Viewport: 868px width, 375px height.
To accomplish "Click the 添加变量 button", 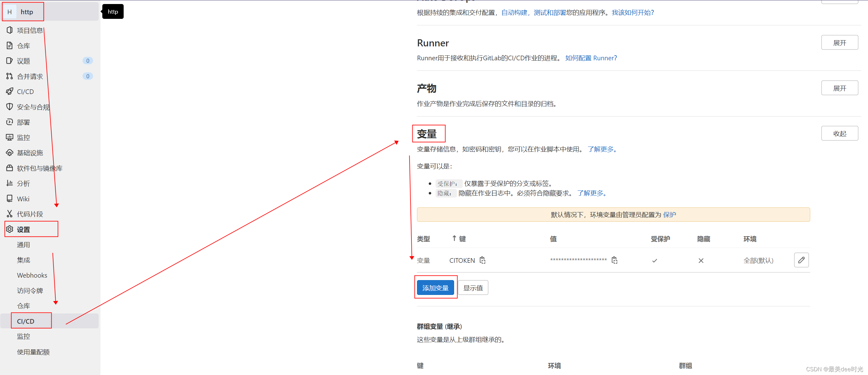I will point(435,288).
